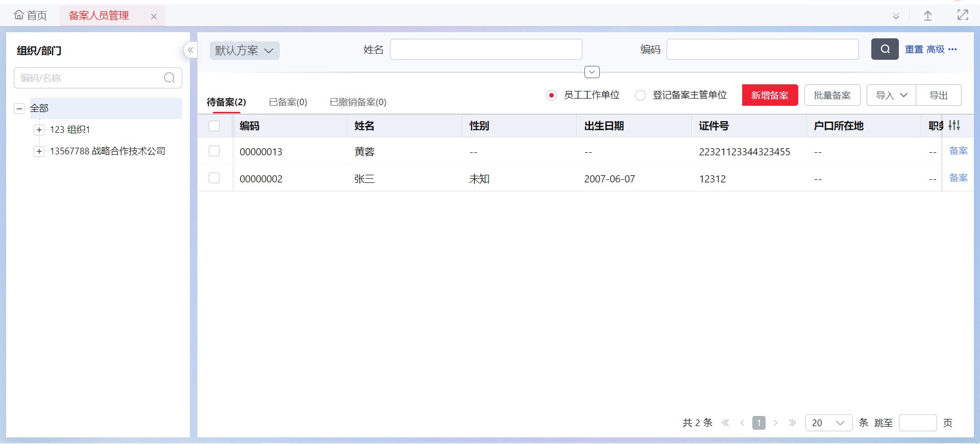Go to the first page
This screenshot has height=444, width=980.
[726, 423]
